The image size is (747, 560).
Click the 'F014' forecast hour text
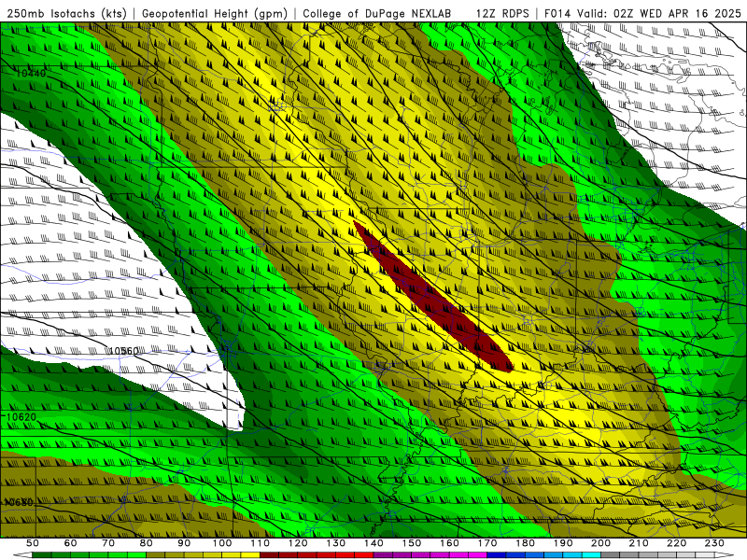[557, 13]
